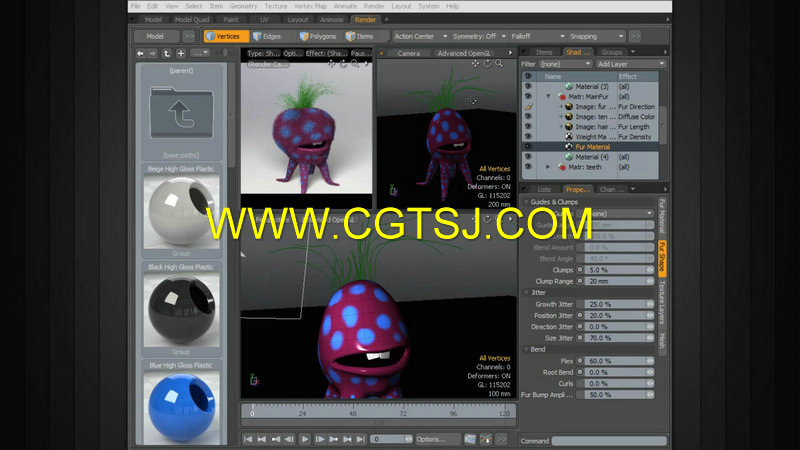Click the add path plus icon in browser

coord(181,53)
